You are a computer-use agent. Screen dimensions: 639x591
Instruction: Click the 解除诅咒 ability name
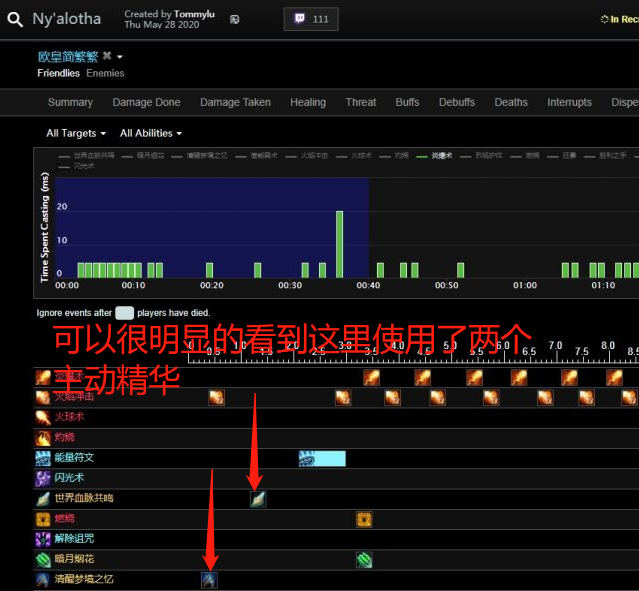coord(74,539)
